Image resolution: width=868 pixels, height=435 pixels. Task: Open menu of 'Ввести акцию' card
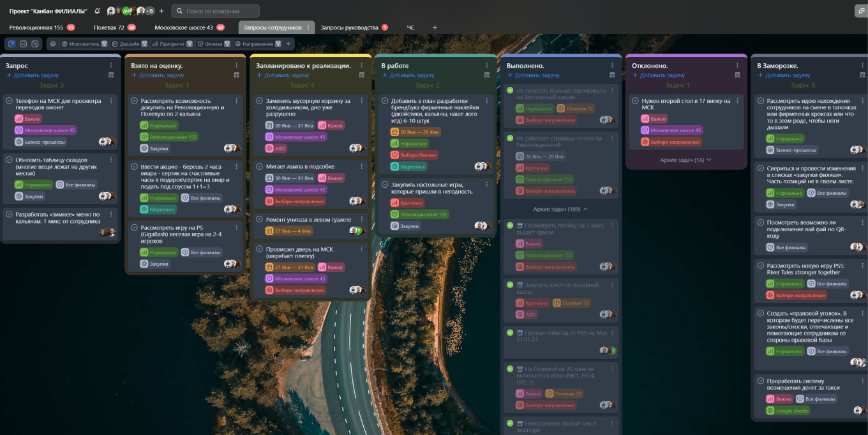click(236, 166)
